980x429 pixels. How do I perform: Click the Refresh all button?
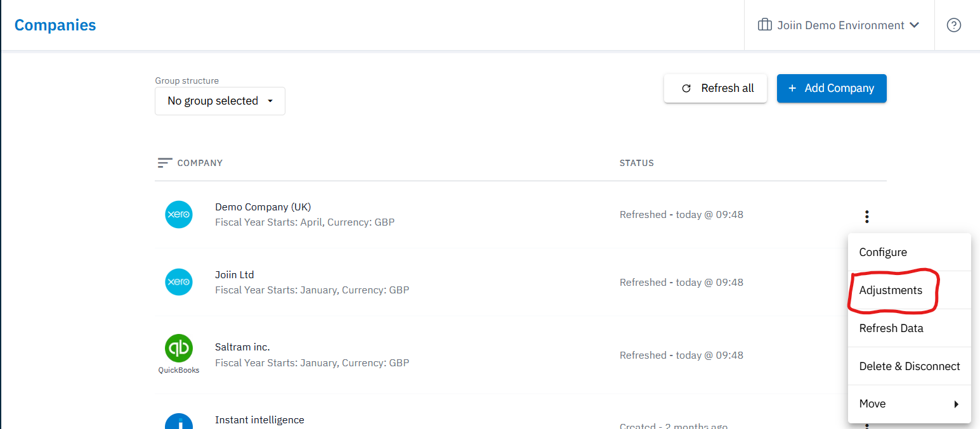click(715, 88)
